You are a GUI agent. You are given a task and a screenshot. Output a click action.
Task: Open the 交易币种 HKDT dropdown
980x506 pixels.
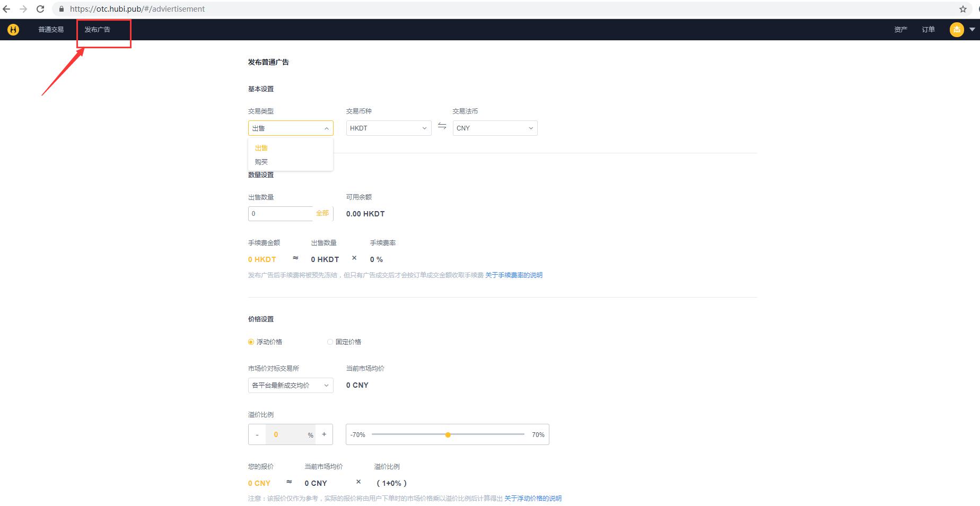(x=389, y=128)
